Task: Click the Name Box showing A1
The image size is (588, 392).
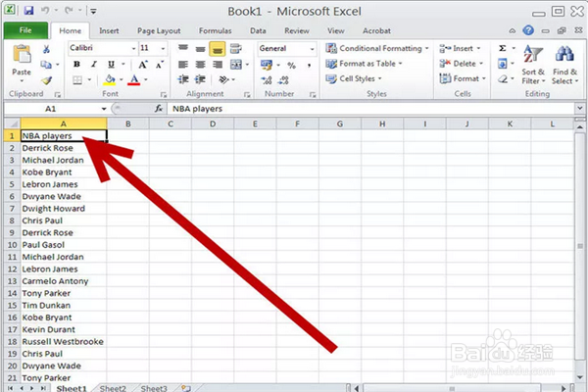Action: [50, 109]
